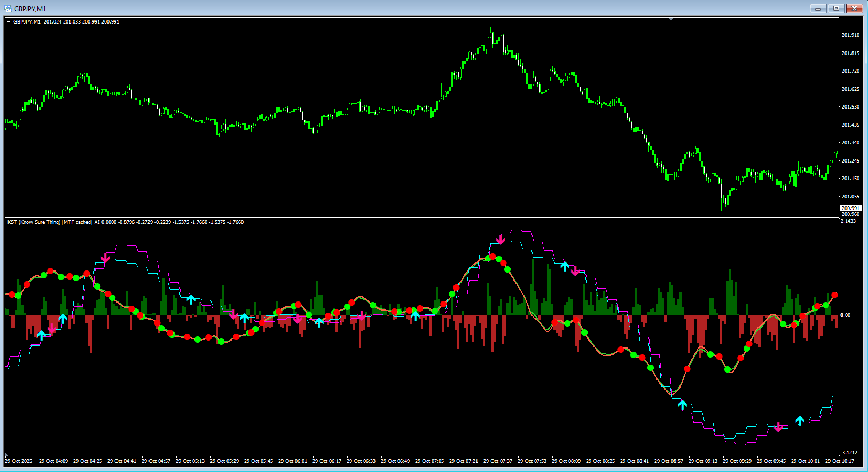Screen dimensions: 868x472
Task: Click the 29 Oct 09:45 time label
Action: tap(771, 461)
